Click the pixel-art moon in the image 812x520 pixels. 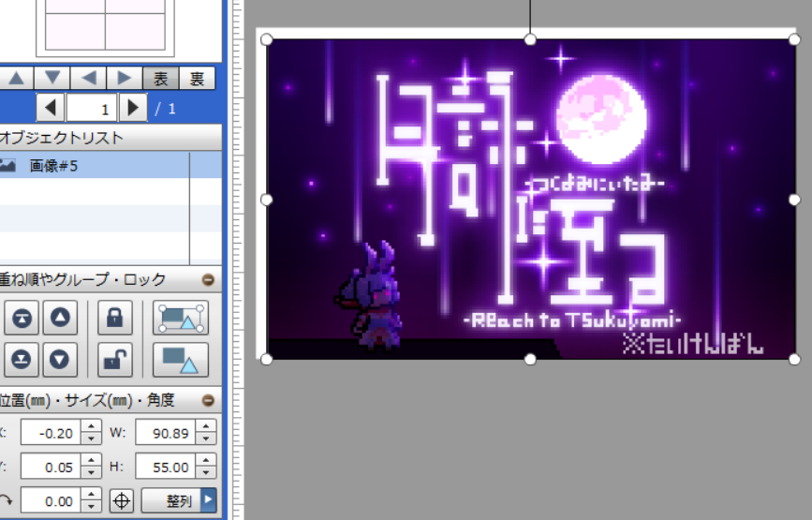[x=602, y=119]
